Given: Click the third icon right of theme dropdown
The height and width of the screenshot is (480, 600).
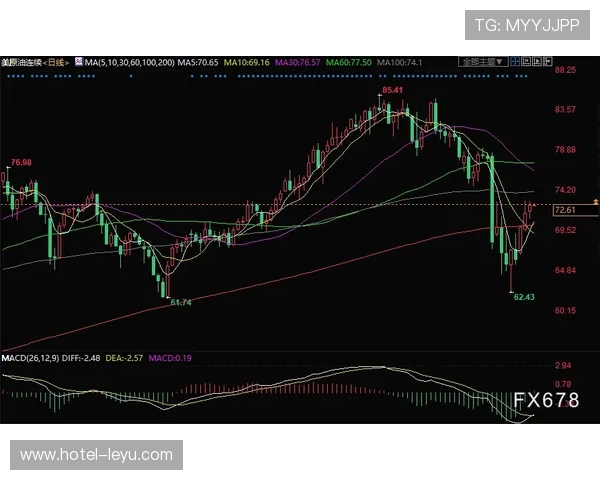Looking at the screenshot, I should (x=534, y=62).
